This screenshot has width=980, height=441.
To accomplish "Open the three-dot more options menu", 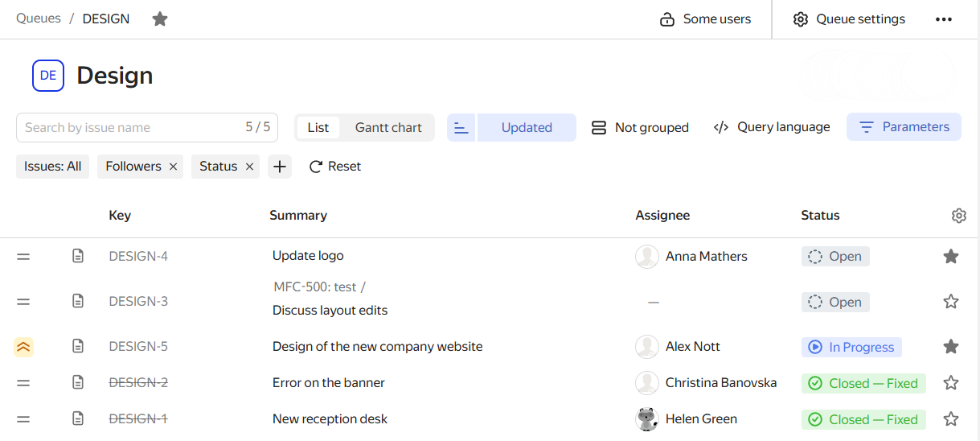I will tap(943, 19).
